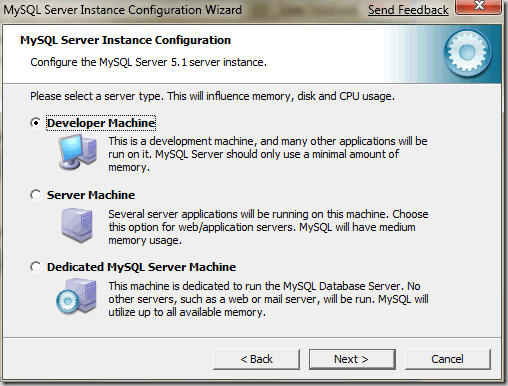Select the Developer Machine radio button
This screenshot has height=386, width=508.
pos(36,123)
